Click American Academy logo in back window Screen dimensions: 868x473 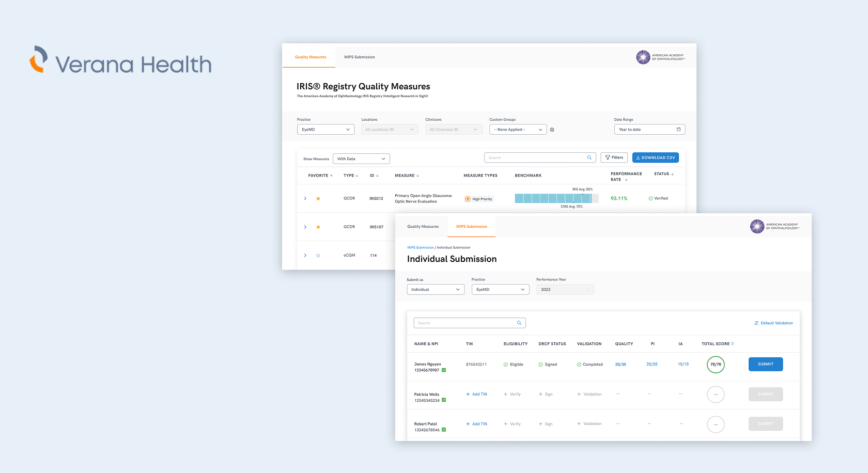tap(661, 57)
